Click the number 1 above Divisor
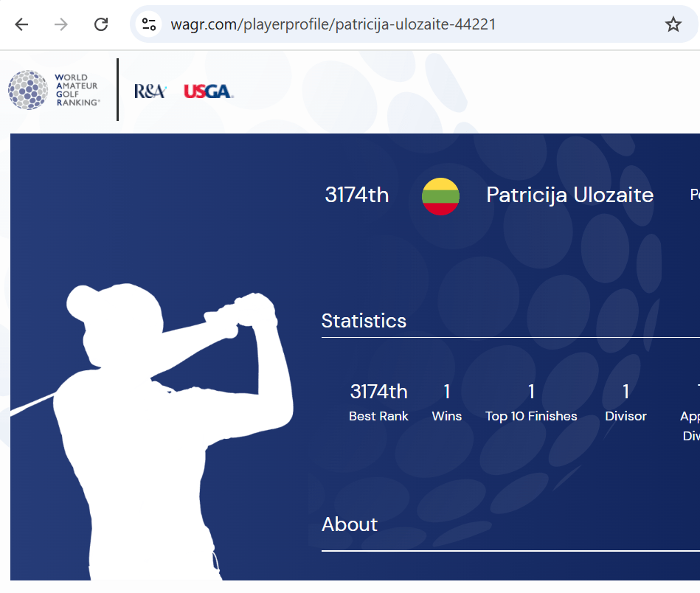Viewport: 700px width, 593px height. [626, 392]
